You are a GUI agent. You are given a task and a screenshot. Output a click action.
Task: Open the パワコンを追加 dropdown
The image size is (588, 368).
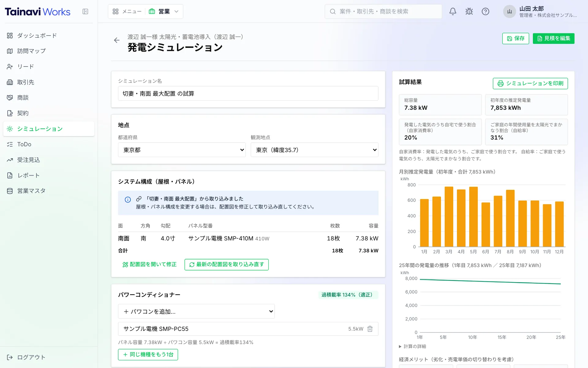coord(196,312)
